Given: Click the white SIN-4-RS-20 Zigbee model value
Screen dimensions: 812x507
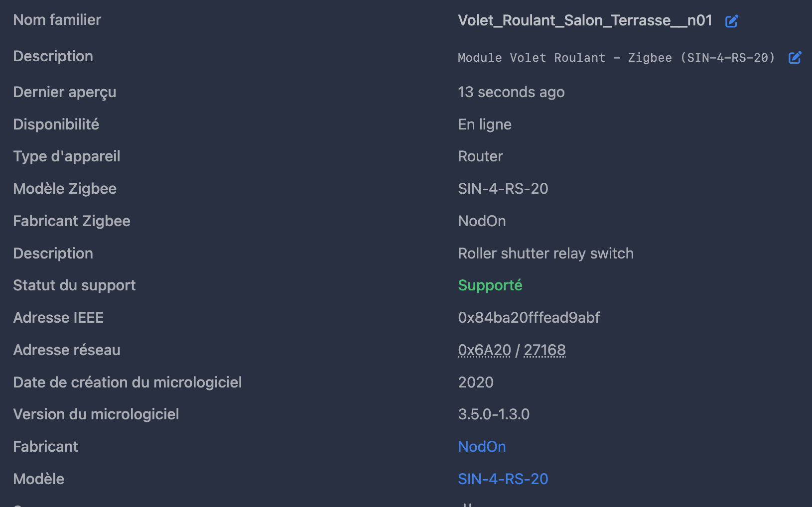Looking at the screenshot, I should [x=503, y=189].
